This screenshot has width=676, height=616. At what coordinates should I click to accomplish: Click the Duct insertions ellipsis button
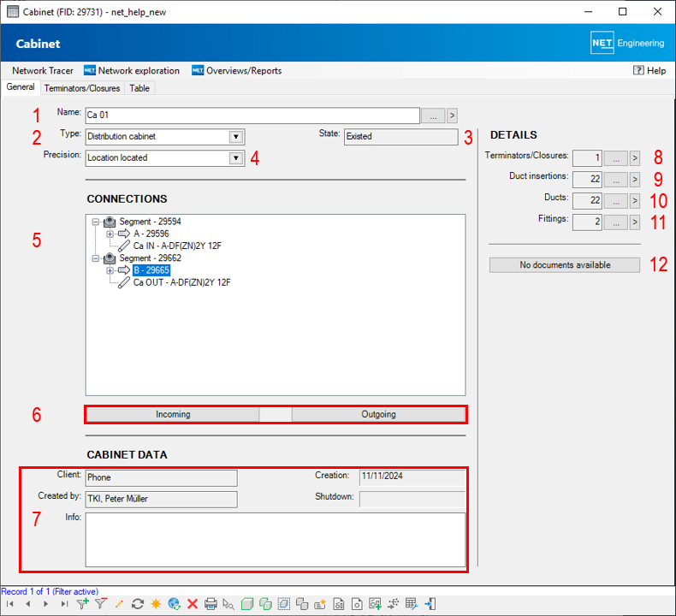coord(615,180)
